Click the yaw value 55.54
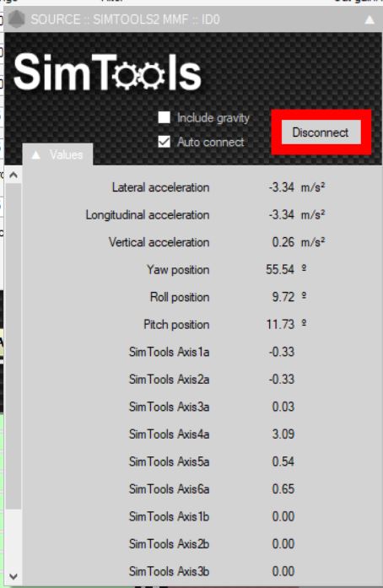383x588 pixels. tap(280, 269)
